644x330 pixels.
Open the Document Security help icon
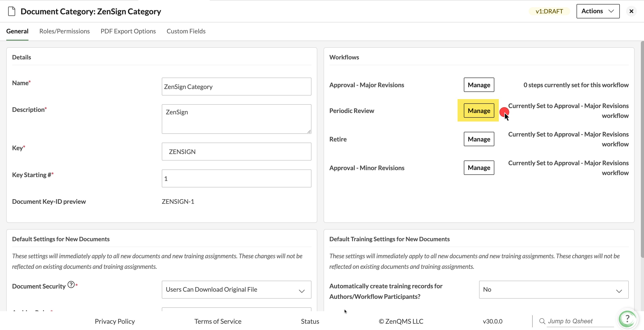(71, 285)
